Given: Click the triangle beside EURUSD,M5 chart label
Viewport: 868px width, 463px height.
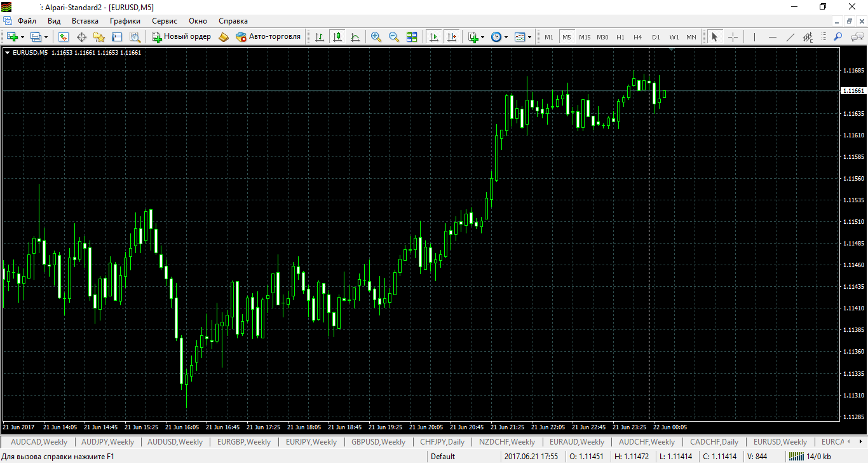Looking at the screenshot, I should pyautogui.click(x=7, y=53).
